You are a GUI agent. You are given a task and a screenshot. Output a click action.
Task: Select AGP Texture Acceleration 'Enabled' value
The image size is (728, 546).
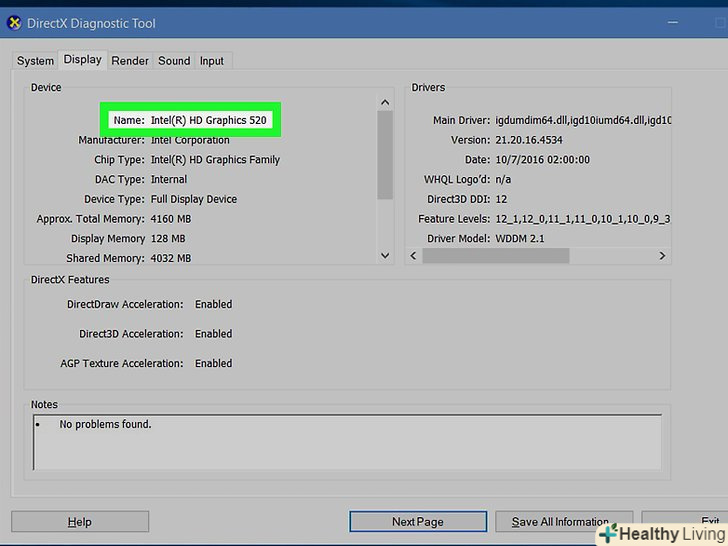click(x=214, y=363)
